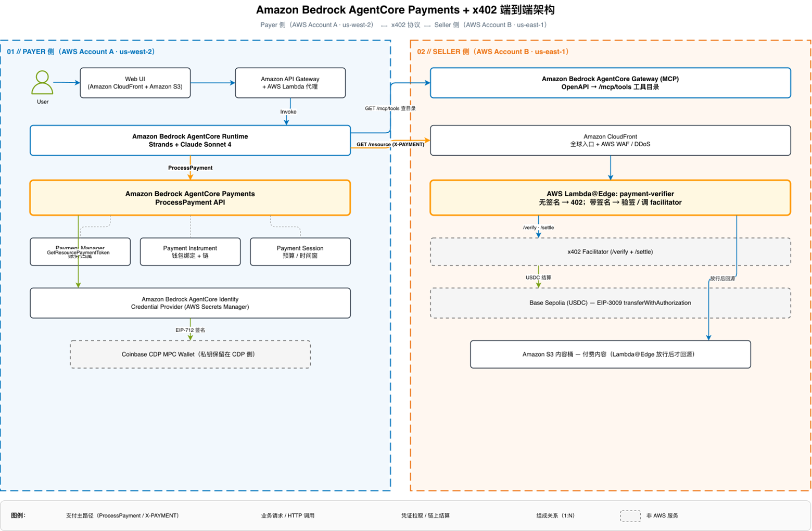Select the Payment Manager box

tap(80, 252)
